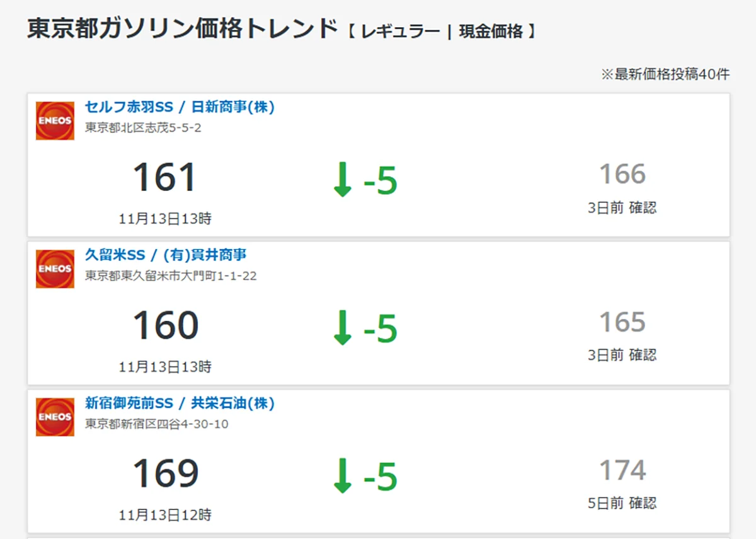This screenshot has height=539, width=756.
Task: Click address 東京都東久留米市大門町1-1-22
Action: 171,276
